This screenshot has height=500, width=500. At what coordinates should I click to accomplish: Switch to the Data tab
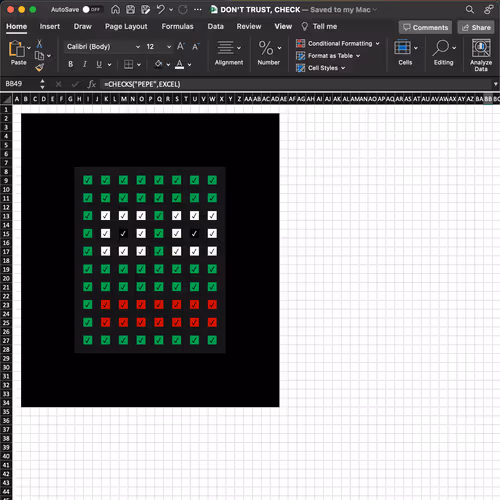(x=215, y=27)
